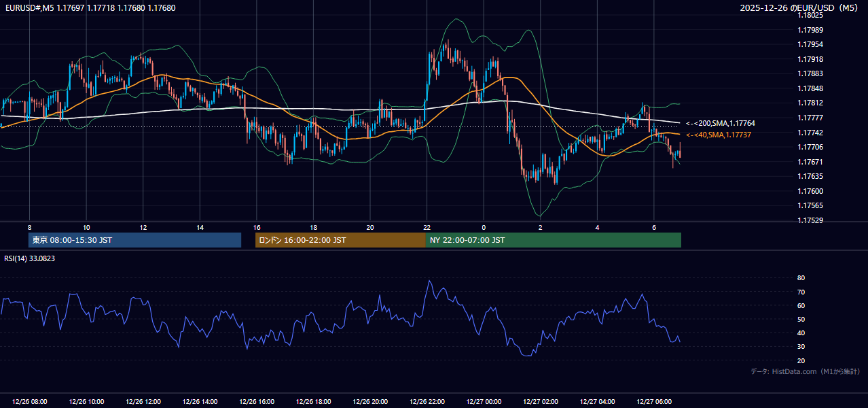Select the 東京 08:00-15:30 JST session bar
This screenshot has height=408, width=868.
click(135, 240)
